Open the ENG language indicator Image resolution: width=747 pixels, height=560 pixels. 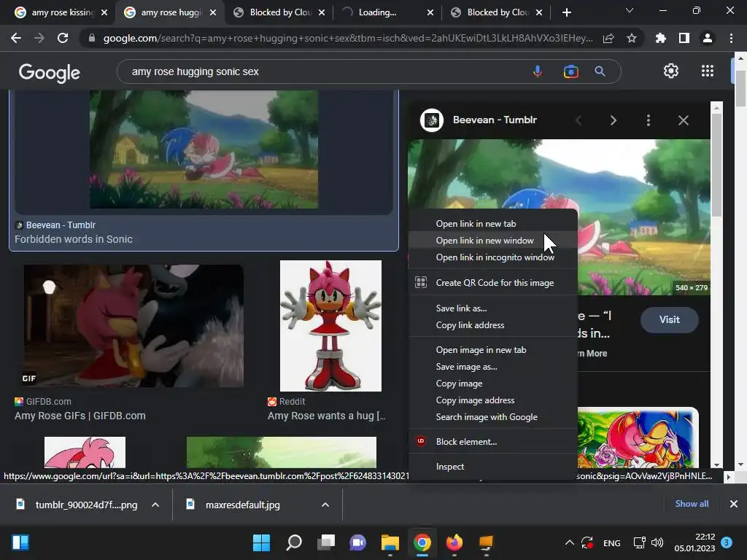click(612, 542)
